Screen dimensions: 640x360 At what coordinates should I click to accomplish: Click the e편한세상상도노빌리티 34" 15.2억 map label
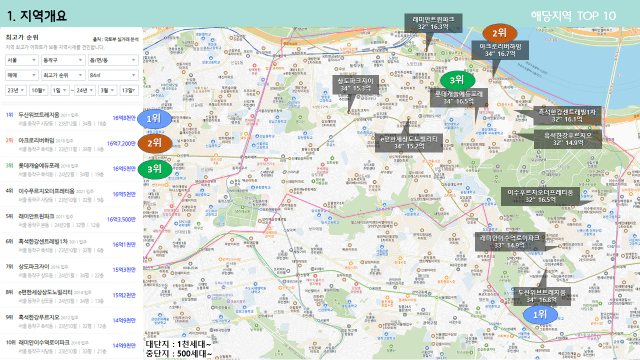point(409,142)
